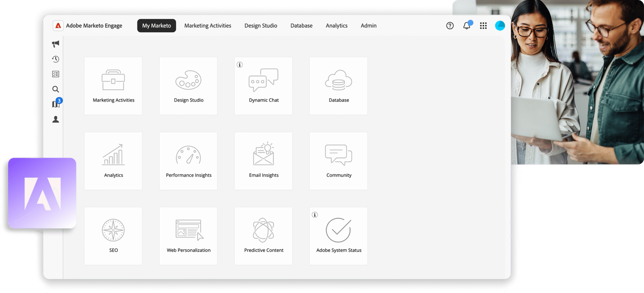Click the megaphone icon in the sidebar
The width and height of the screenshot is (644, 293).
[56, 44]
